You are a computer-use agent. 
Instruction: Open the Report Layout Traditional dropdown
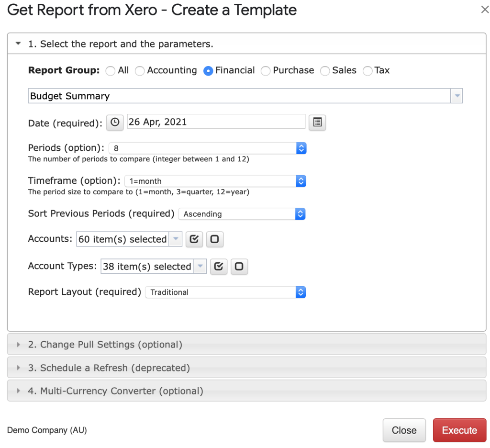[225, 292]
